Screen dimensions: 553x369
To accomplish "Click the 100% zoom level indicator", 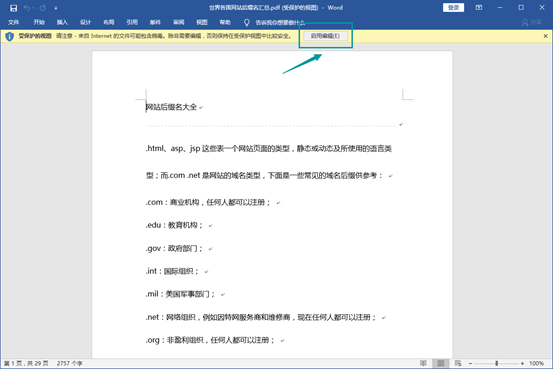I will tap(536, 363).
